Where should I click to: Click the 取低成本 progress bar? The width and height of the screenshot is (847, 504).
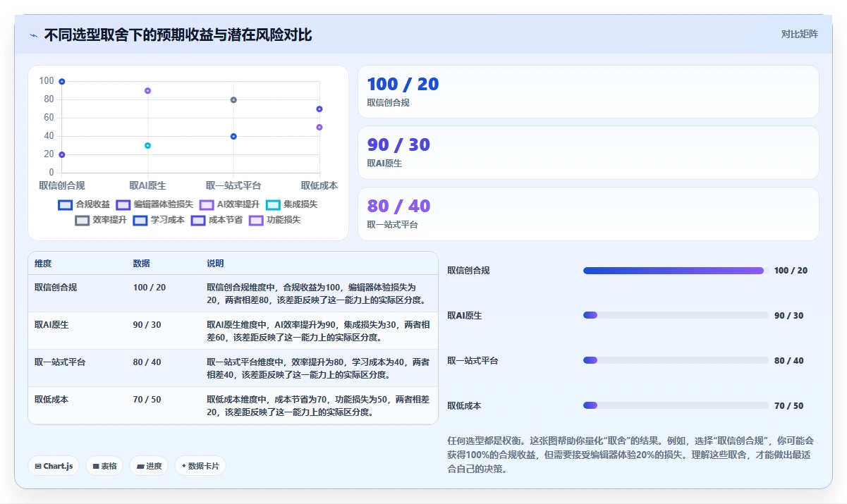[676, 405]
